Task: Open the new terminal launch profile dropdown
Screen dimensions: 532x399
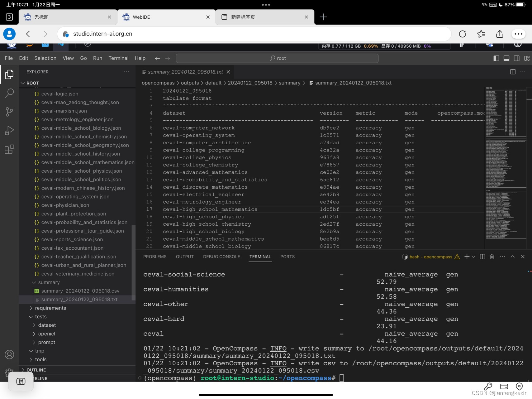Action: [x=473, y=257]
